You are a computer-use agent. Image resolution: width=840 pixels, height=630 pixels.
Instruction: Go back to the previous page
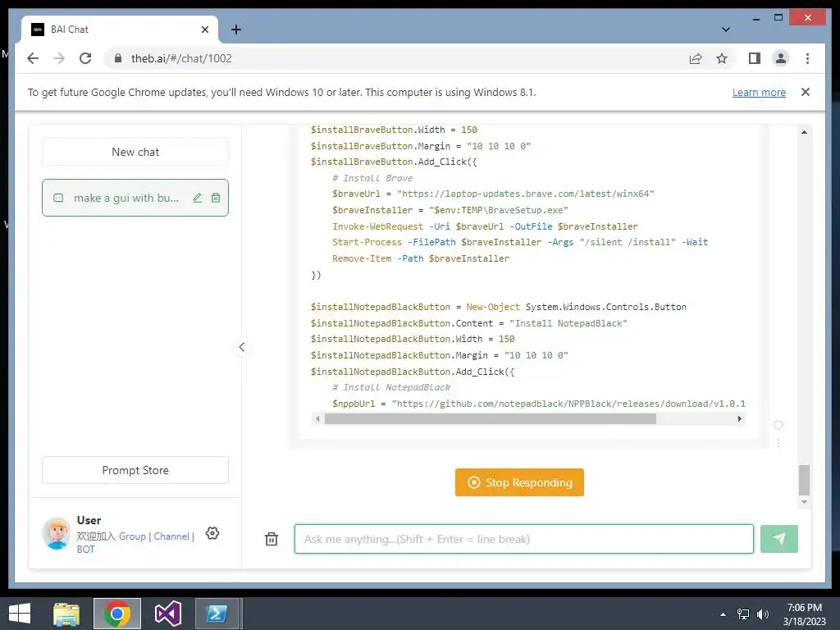33,58
